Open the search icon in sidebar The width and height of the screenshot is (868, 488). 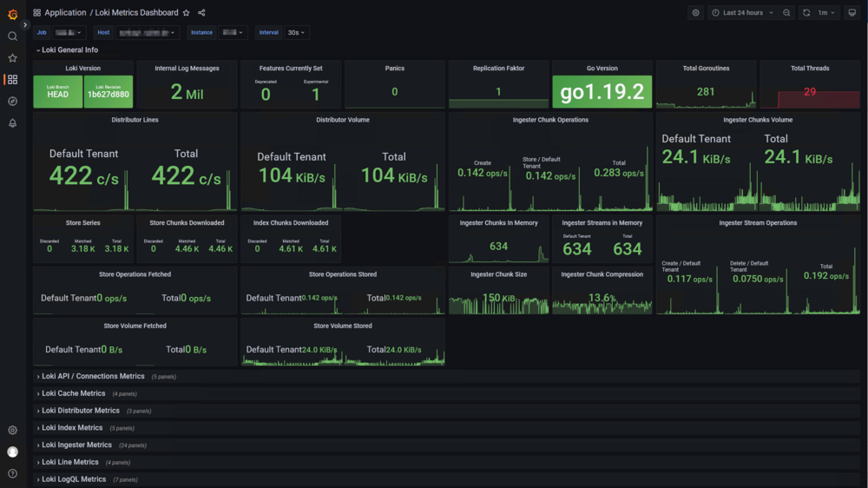tap(12, 36)
